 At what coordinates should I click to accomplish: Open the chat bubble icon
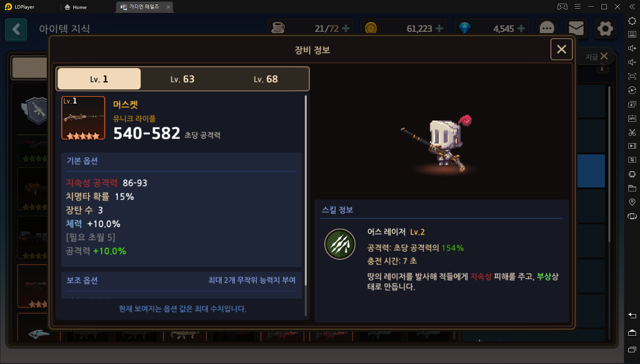pos(546,28)
